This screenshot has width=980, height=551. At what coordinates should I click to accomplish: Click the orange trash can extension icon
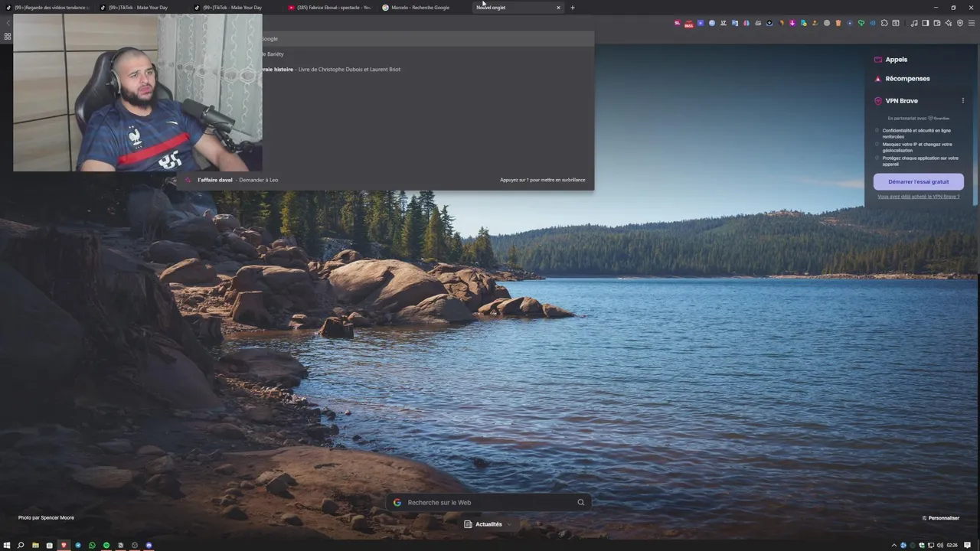(838, 23)
